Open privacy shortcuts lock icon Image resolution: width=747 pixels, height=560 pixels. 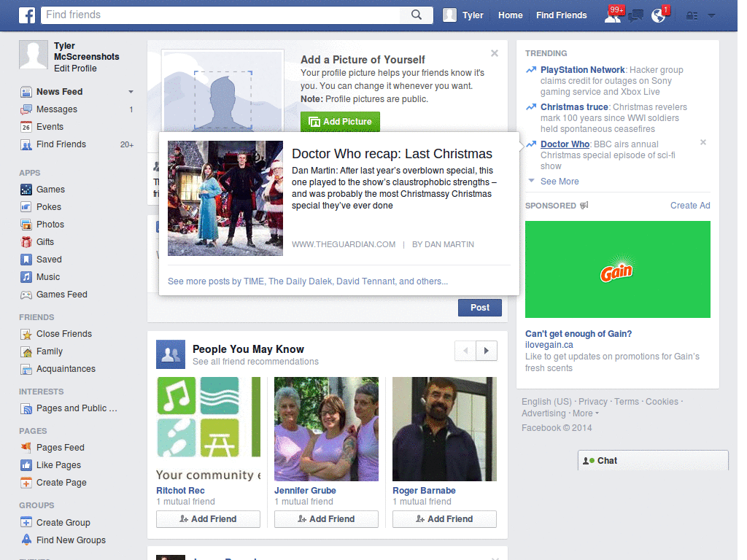tap(692, 16)
